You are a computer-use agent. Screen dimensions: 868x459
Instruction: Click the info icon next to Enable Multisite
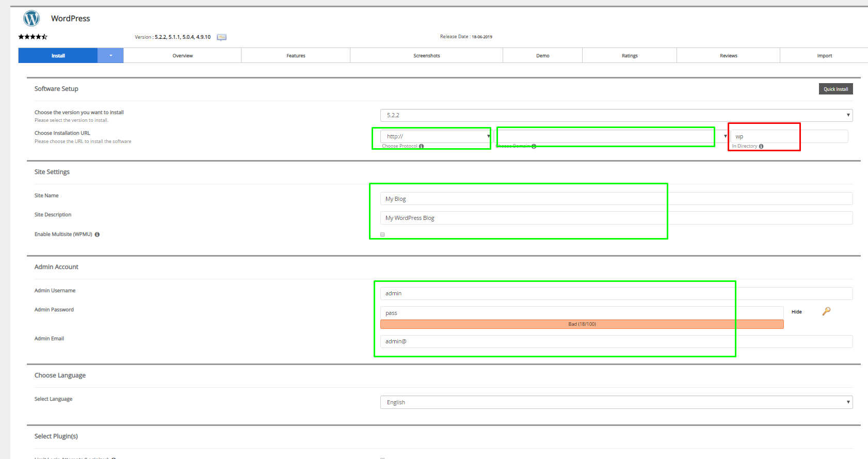(97, 234)
